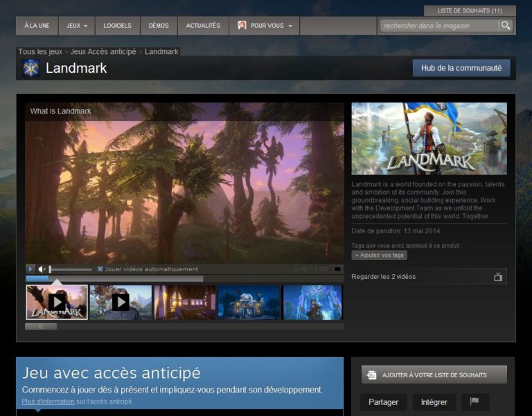Expand the Pour Vous dropdown arrow

[290, 26]
